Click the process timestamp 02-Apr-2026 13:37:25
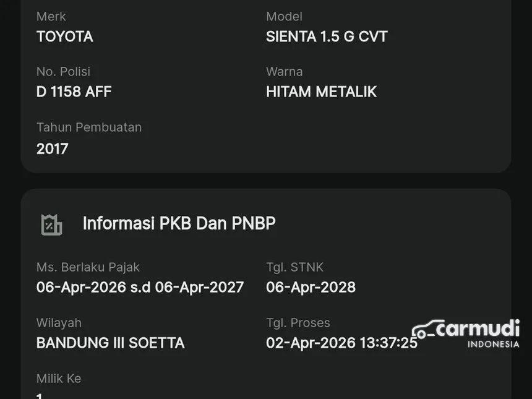Viewport: 532px width, 399px height. tap(341, 343)
